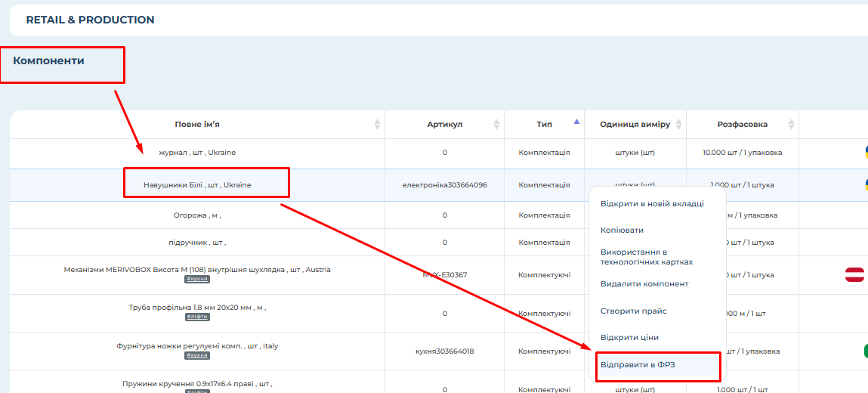Sort by Одиниця виміру using its arrows

(x=678, y=125)
